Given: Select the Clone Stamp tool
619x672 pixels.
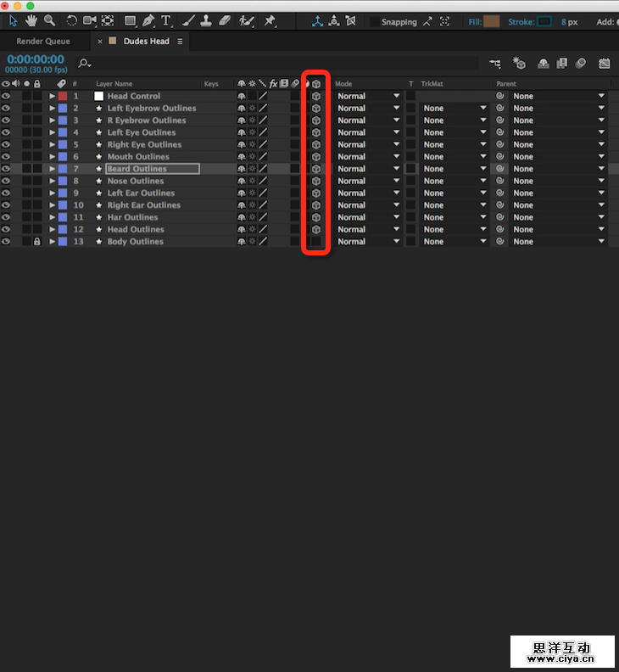Looking at the screenshot, I should coord(206,20).
